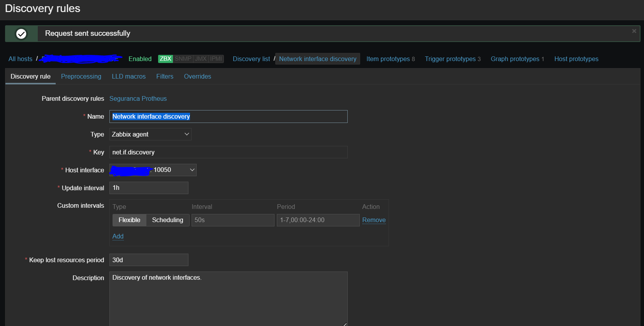Switch to the Preprocessing tab
Screen dimensions: 644x326
(x=81, y=77)
